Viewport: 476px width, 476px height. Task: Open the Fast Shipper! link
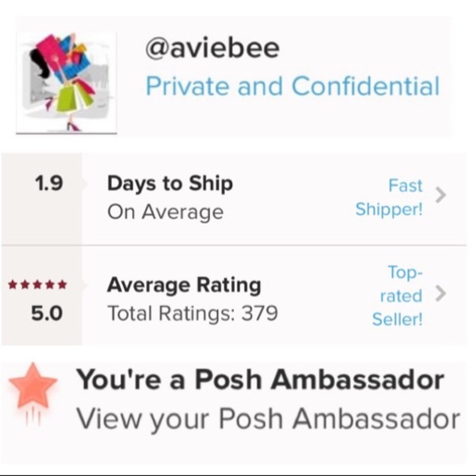tap(389, 198)
